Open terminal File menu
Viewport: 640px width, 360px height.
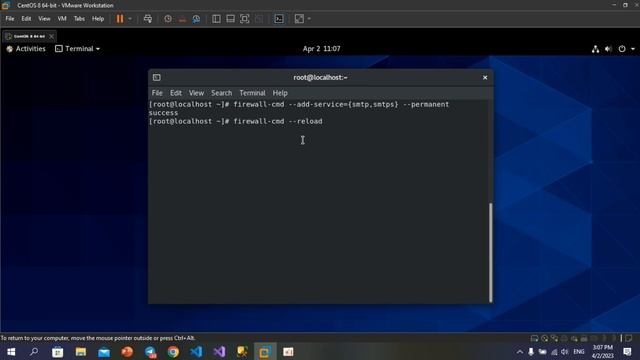pyautogui.click(x=157, y=93)
